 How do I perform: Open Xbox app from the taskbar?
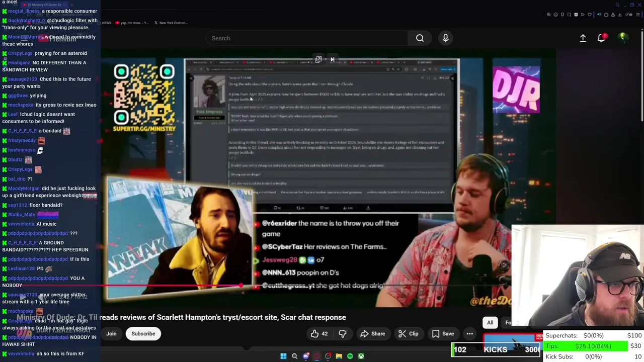361,356
